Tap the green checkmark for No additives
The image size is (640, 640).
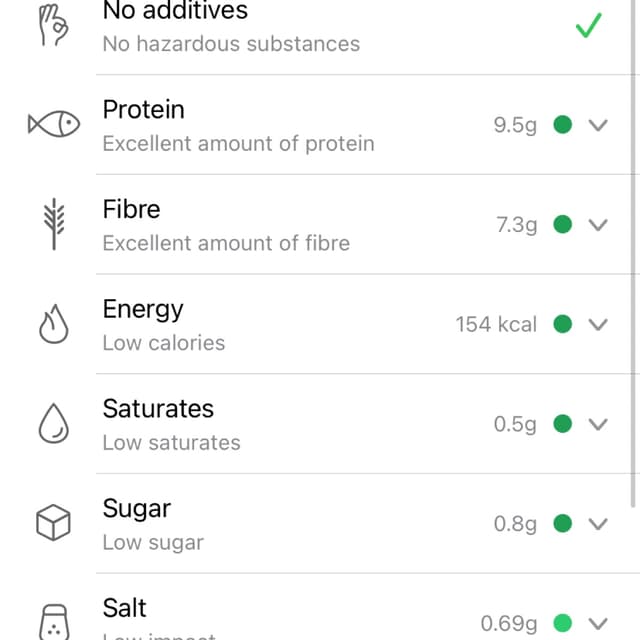point(589,25)
